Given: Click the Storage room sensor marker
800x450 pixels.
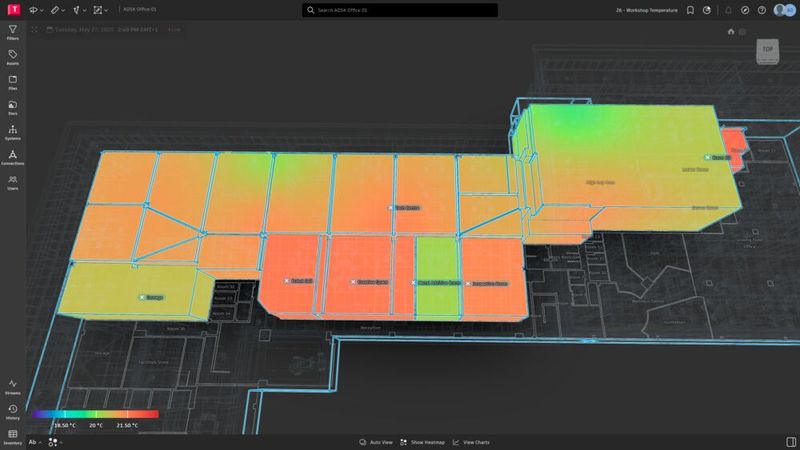Looking at the screenshot, I should (x=142, y=297).
